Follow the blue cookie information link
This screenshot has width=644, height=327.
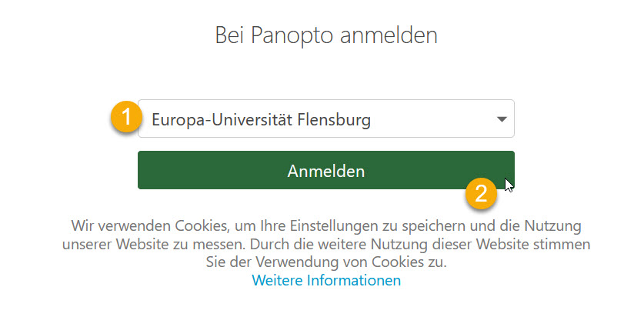tap(326, 281)
